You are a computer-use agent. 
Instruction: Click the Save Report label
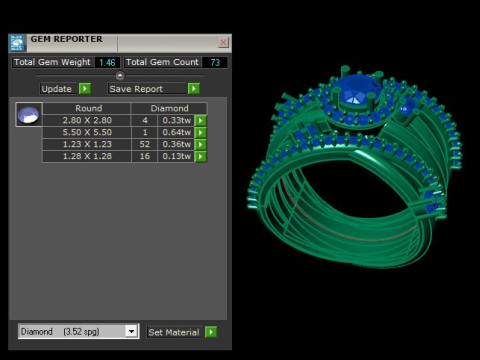click(x=147, y=89)
